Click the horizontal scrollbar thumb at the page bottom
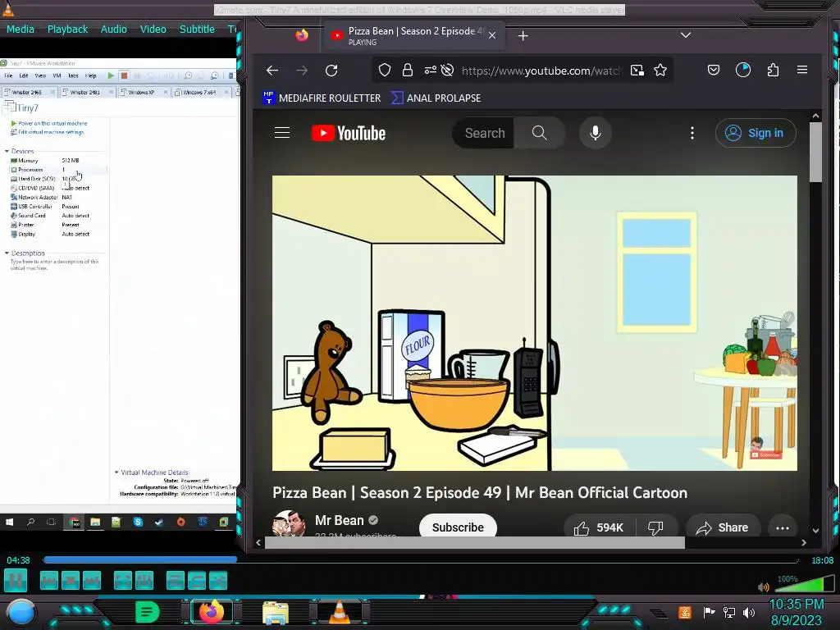The height and width of the screenshot is (630, 840). [x=475, y=543]
